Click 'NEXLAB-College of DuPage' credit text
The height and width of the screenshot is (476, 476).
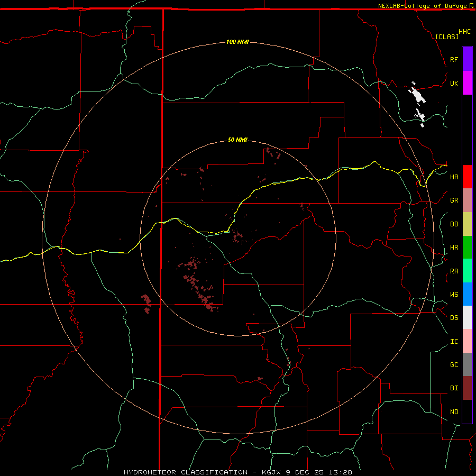[x=423, y=6]
